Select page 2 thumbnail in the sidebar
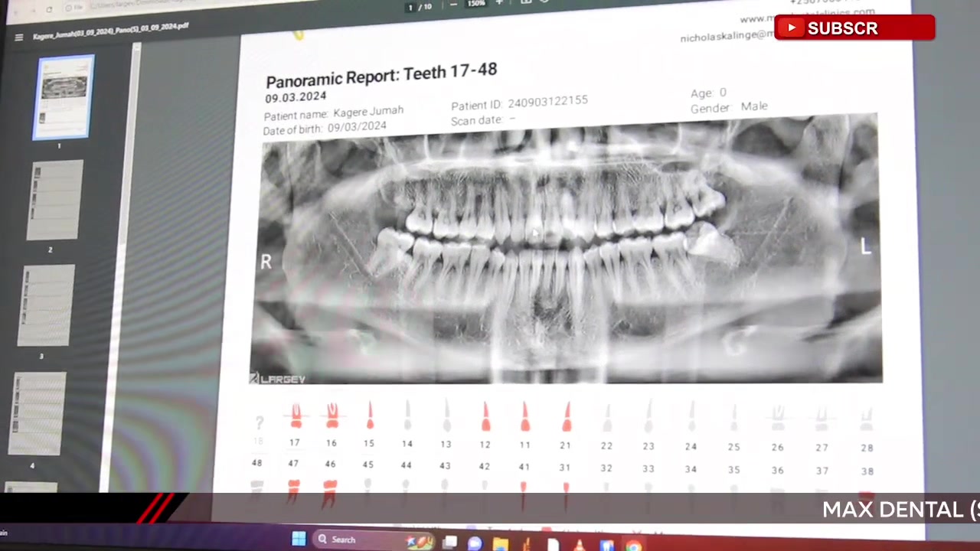The height and width of the screenshot is (551, 980). click(56, 201)
